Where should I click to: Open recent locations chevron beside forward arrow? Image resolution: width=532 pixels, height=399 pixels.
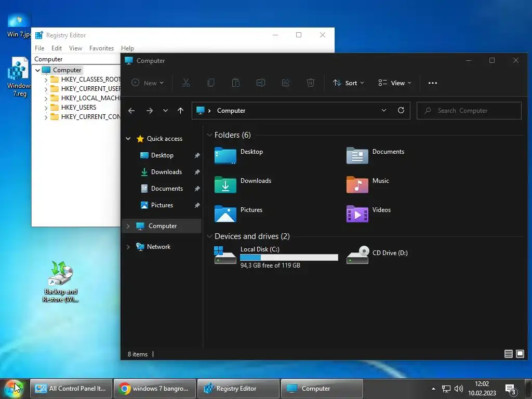tap(165, 111)
